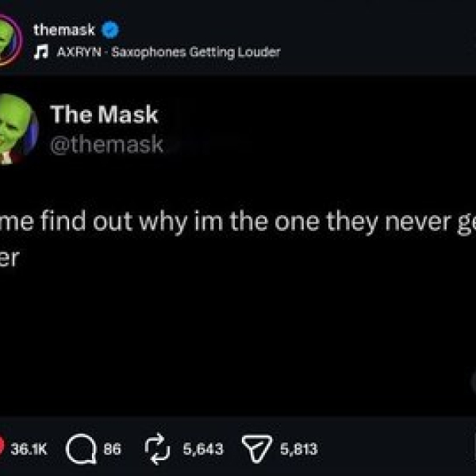Click the empty black area of post image
Viewport: 476px width, 476px height.
coord(238,334)
